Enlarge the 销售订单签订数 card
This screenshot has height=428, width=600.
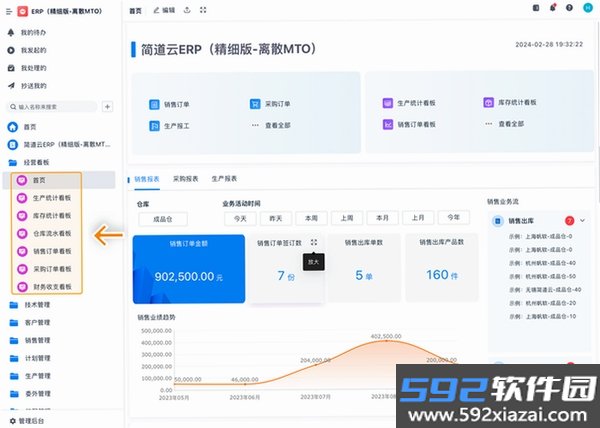pos(314,242)
